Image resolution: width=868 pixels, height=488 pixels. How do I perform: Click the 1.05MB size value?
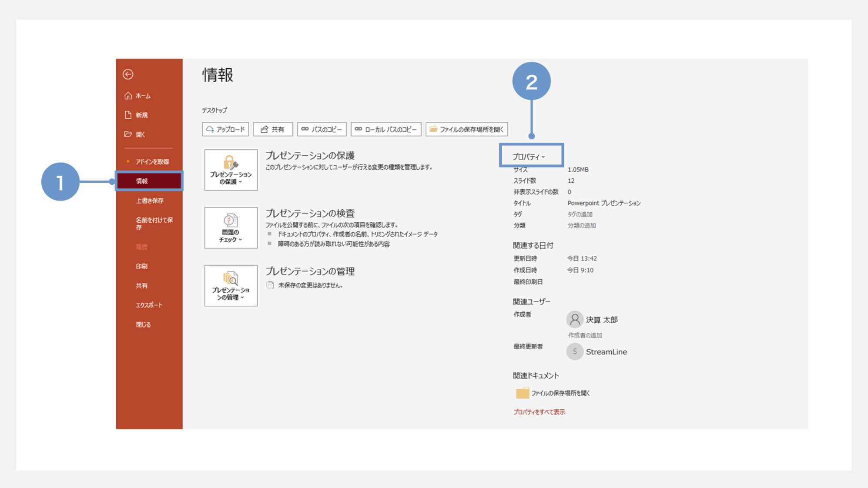[x=578, y=170]
